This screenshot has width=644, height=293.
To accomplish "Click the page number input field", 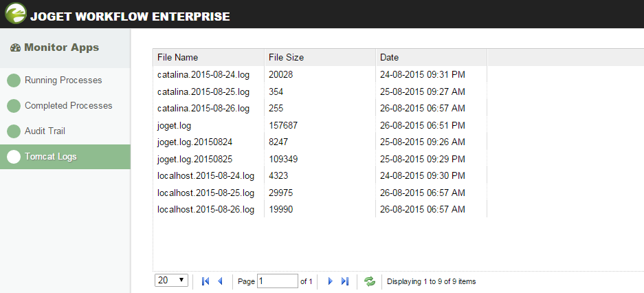I will coord(277,281).
